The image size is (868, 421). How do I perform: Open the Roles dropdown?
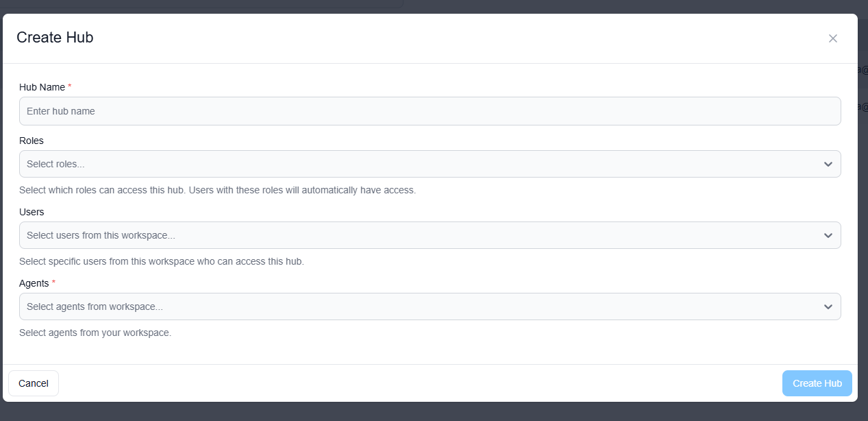point(430,164)
